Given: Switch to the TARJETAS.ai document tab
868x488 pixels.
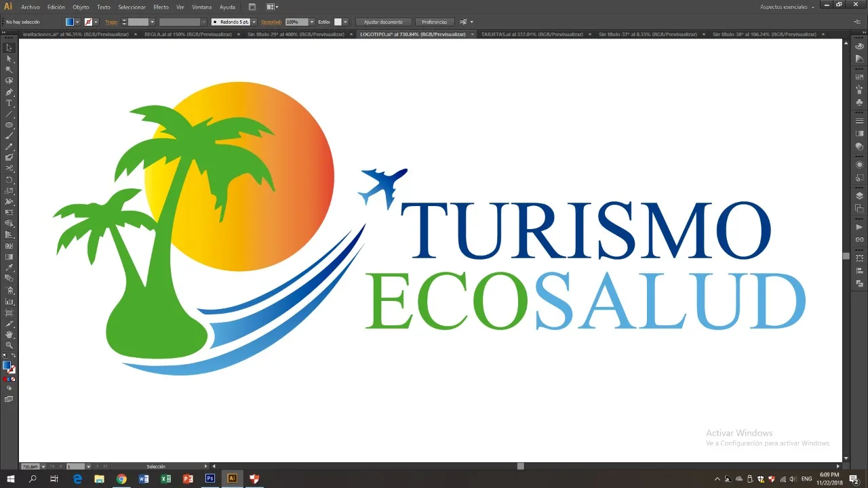Looking at the screenshot, I should tap(532, 34).
